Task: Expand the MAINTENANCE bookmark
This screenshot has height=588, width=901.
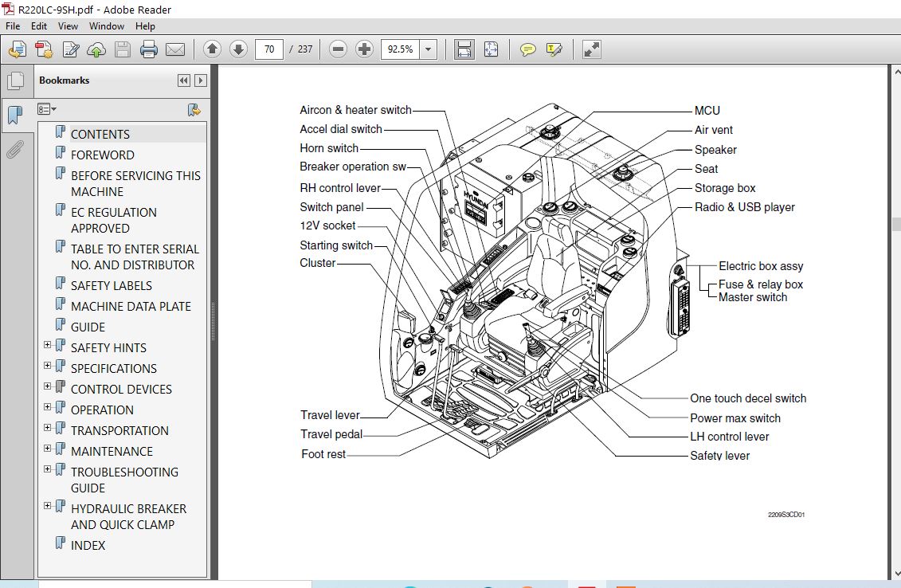Action: (x=47, y=449)
